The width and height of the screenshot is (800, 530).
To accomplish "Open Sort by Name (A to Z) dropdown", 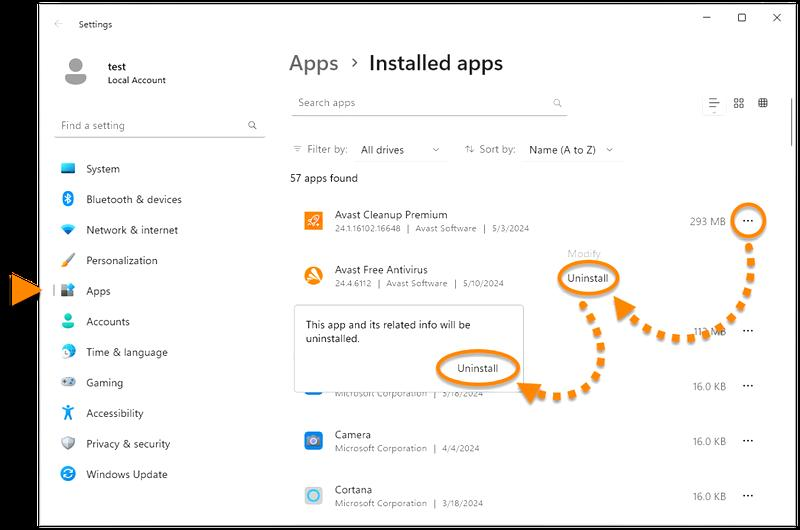I will click(571, 150).
